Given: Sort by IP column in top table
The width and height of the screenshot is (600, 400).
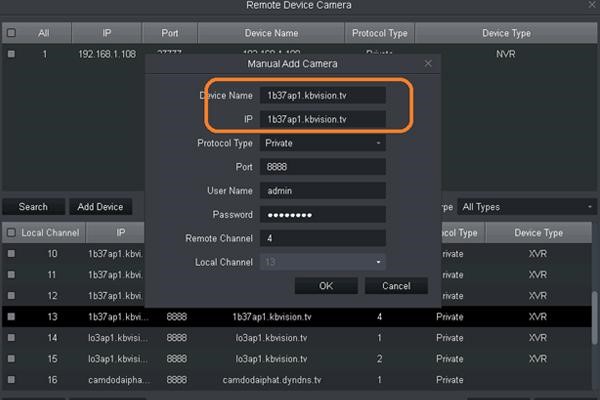Looking at the screenshot, I should 107,33.
